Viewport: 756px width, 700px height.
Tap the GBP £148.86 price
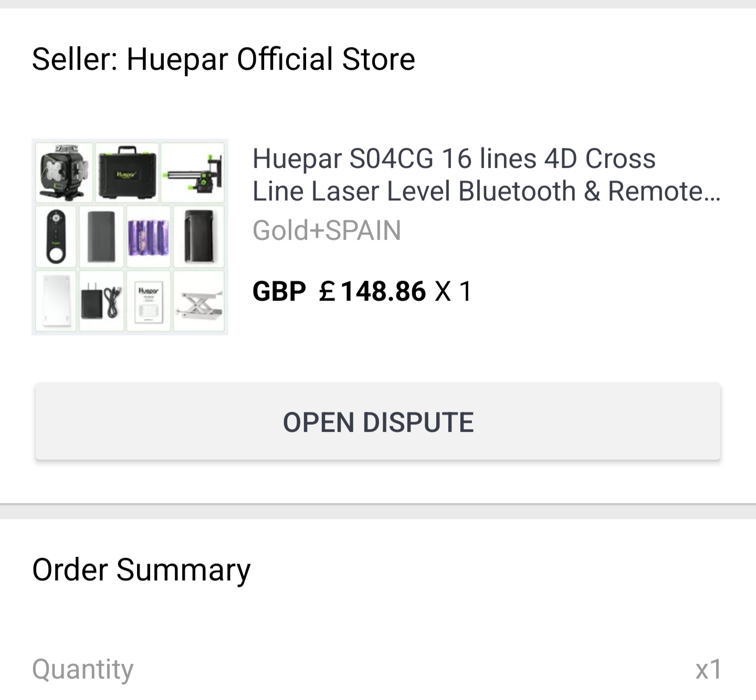pyautogui.click(x=339, y=291)
